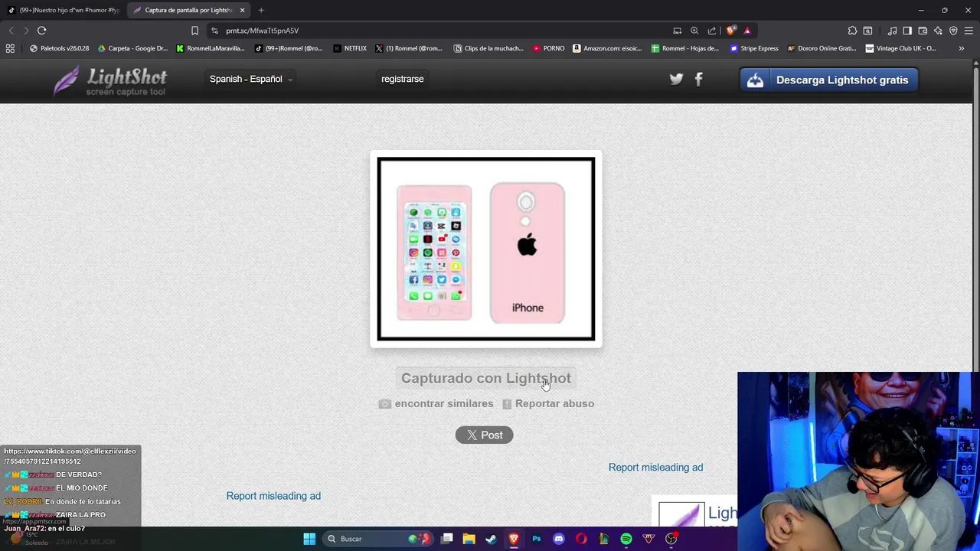Click Capturado con Lightshot caption
The image size is (980, 551).
(x=486, y=378)
